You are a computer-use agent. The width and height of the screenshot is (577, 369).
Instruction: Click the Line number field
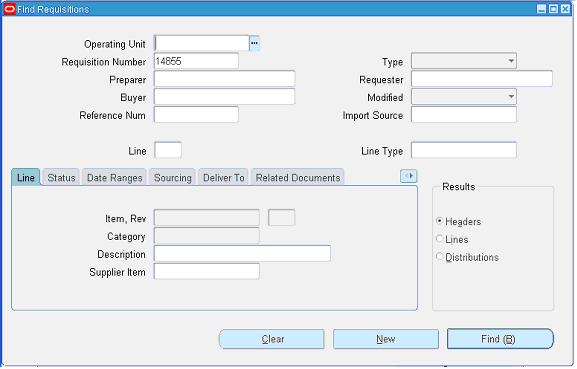tap(168, 150)
